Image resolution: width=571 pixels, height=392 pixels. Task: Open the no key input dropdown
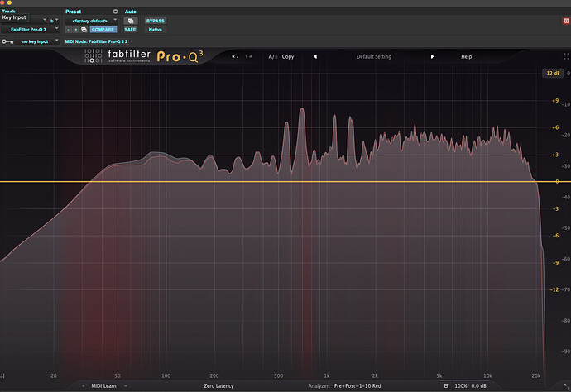point(36,41)
